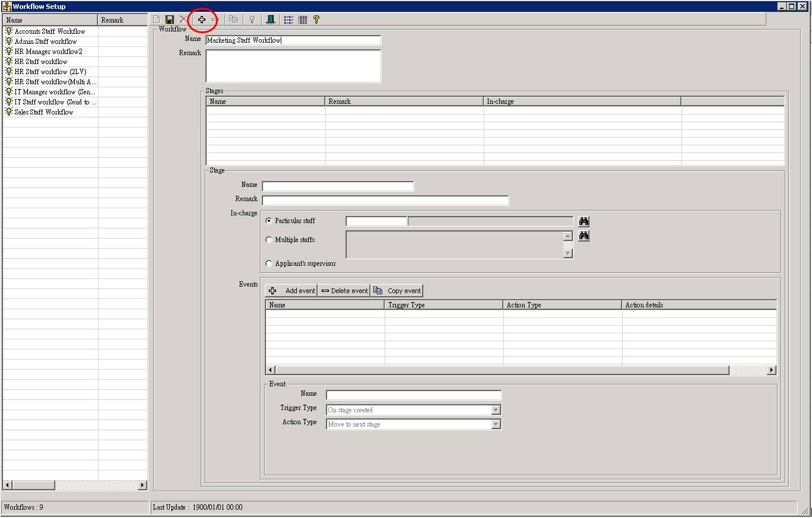Switch to form view toolbar icon
Screen dimensions: 812x518
(288, 20)
